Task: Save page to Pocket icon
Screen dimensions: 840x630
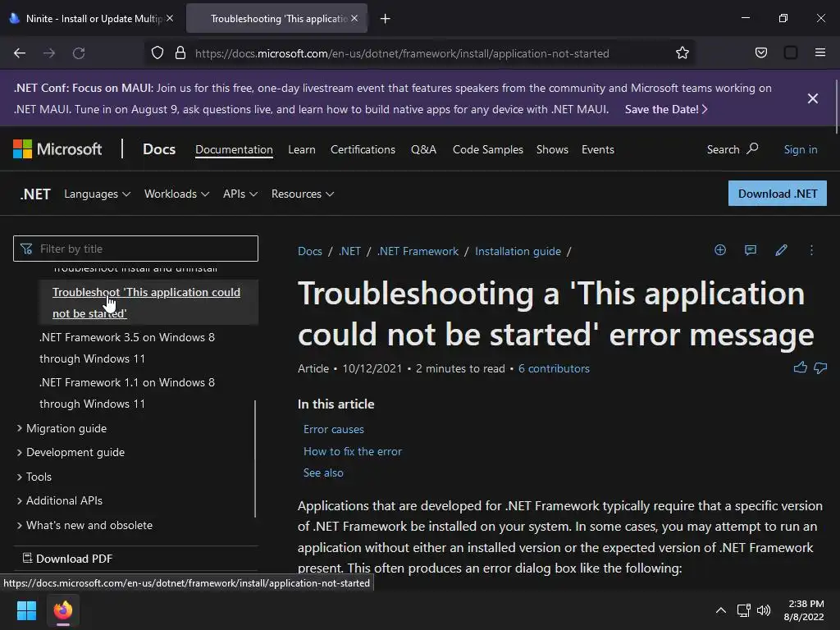Action: pyautogui.click(x=760, y=53)
